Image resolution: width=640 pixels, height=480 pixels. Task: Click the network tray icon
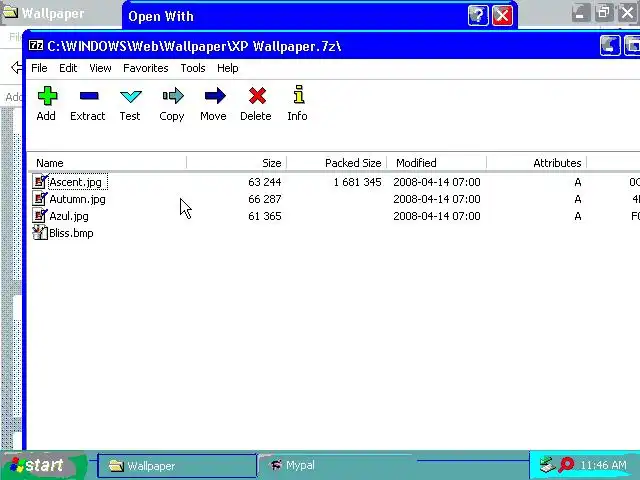tap(547, 465)
